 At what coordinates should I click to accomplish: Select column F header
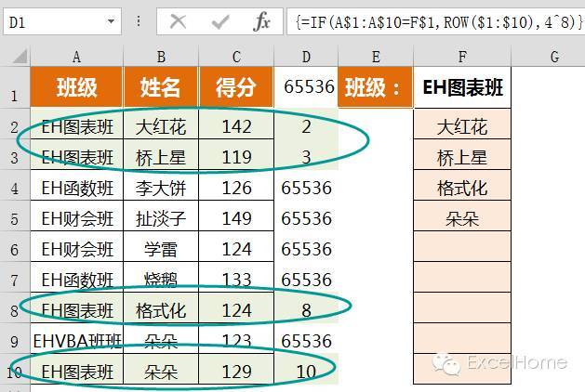(462, 57)
